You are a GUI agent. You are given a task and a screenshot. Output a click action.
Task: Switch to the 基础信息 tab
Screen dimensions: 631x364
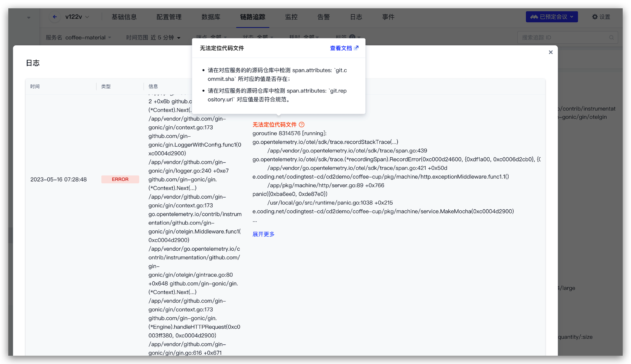click(124, 17)
